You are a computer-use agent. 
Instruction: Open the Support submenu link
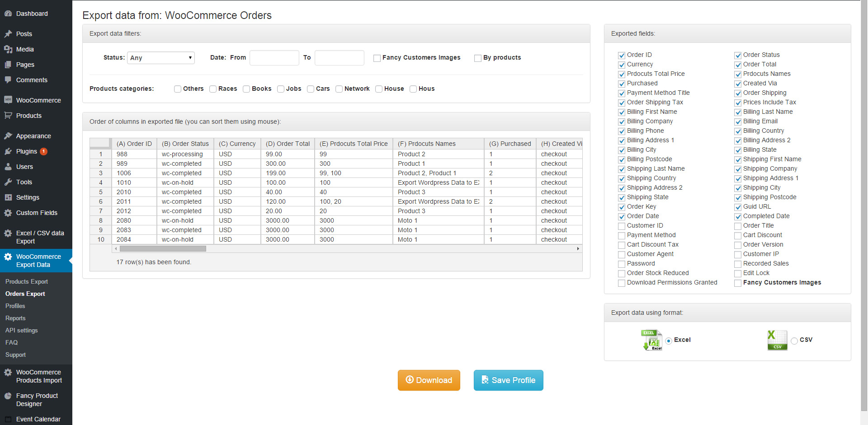15,355
